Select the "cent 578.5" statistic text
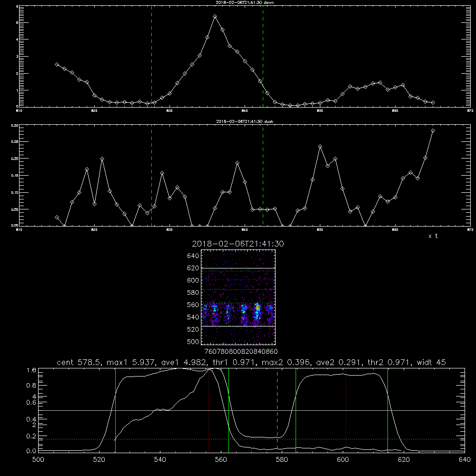The width and height of the screenshot is (476, 476). click(78, 362)
